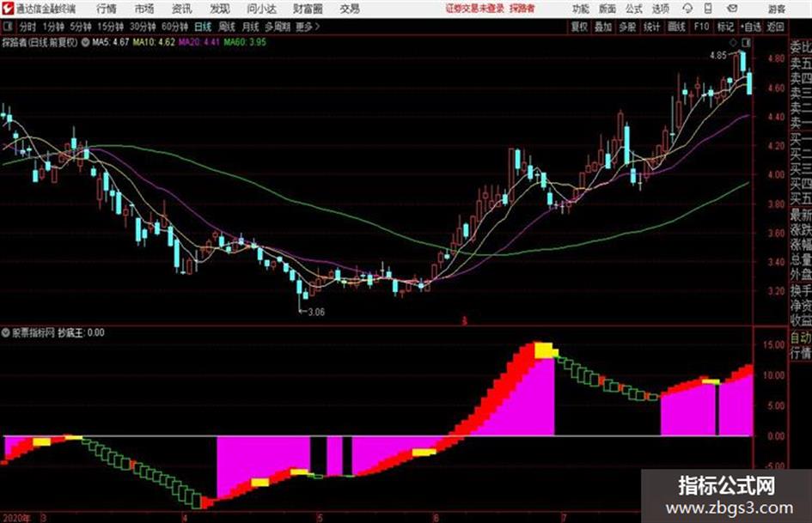Click the 统计 statistics button

click(651, 27)
